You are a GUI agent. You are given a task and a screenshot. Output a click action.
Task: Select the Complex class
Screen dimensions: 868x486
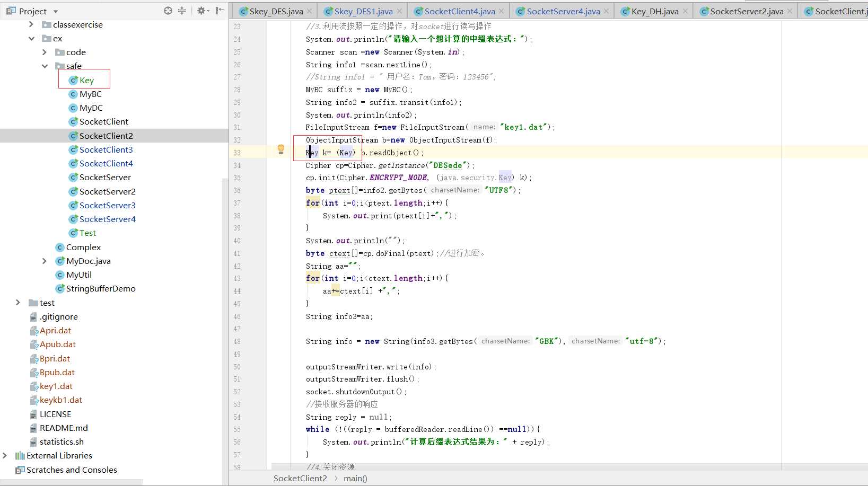tap(83, 247)
